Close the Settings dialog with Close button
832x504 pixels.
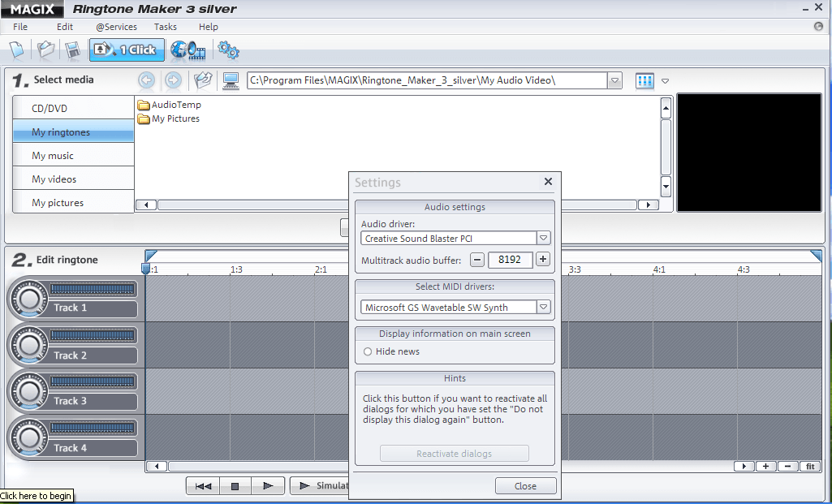525,485
